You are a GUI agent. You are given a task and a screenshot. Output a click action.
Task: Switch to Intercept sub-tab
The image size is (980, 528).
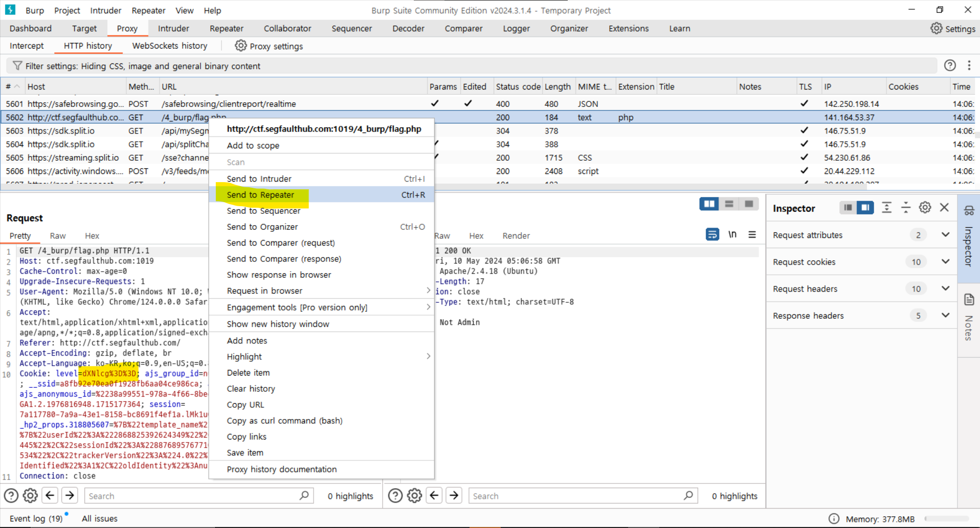coord(27,46)
